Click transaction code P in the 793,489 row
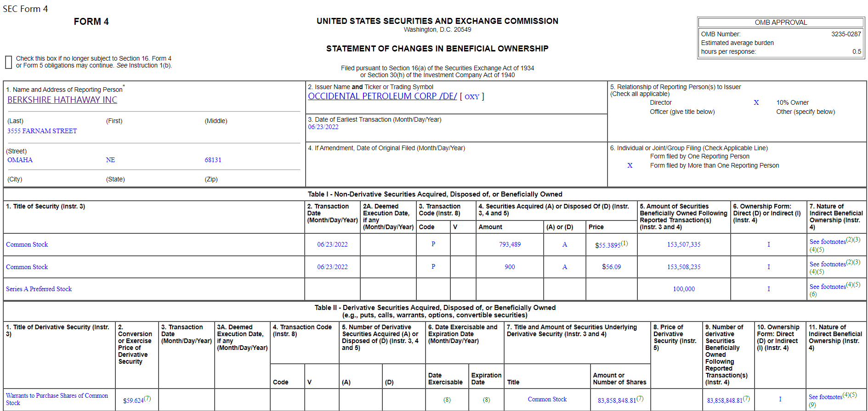The width and height of the screenshot is (868, 411). click(x=433, y=244)
